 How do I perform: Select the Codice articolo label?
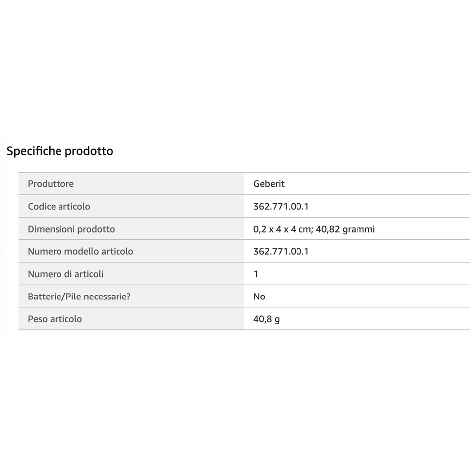tap(59, 206)
